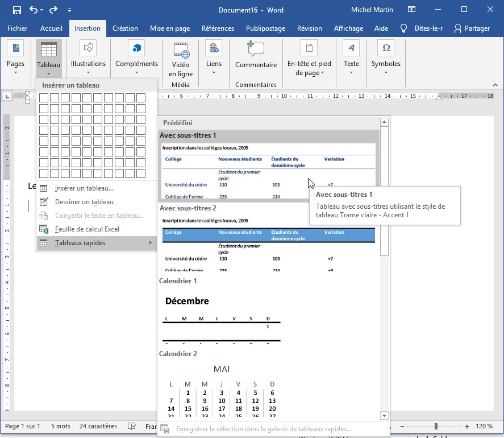Click the Save icon in title bar

click(x=16, y=10)
